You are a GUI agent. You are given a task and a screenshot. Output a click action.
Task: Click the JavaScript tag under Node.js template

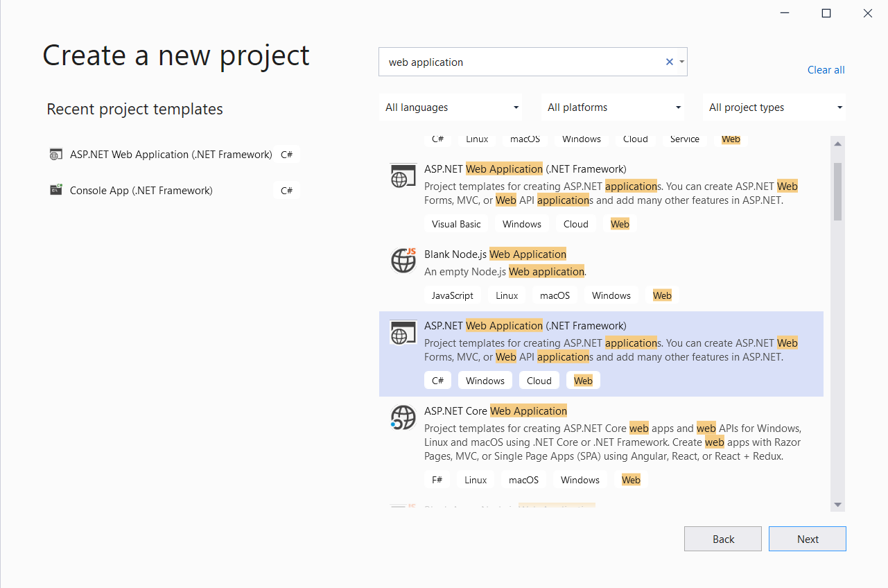[452, 295]
